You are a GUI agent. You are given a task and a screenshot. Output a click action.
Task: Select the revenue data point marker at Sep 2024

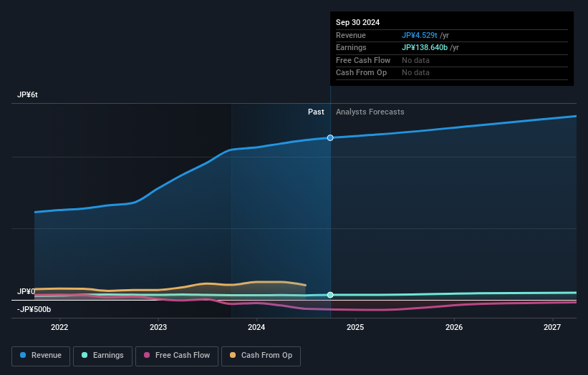point(330,138)
